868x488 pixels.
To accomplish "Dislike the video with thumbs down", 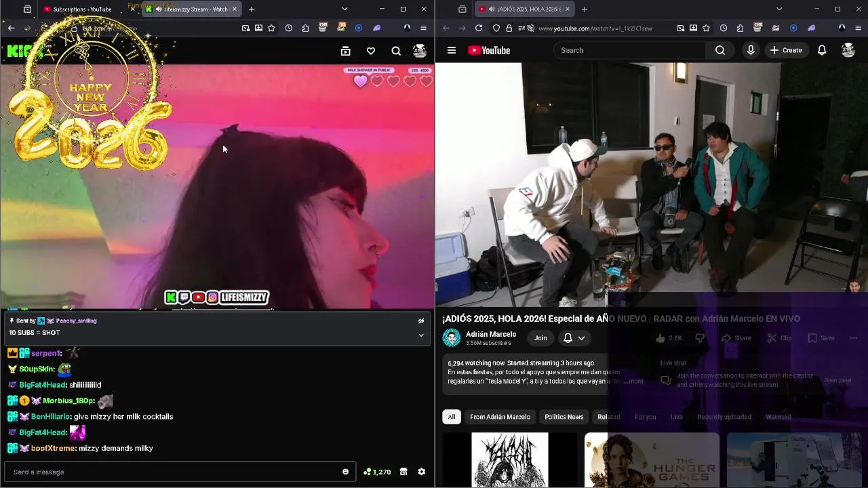I will tap(700, 338).
